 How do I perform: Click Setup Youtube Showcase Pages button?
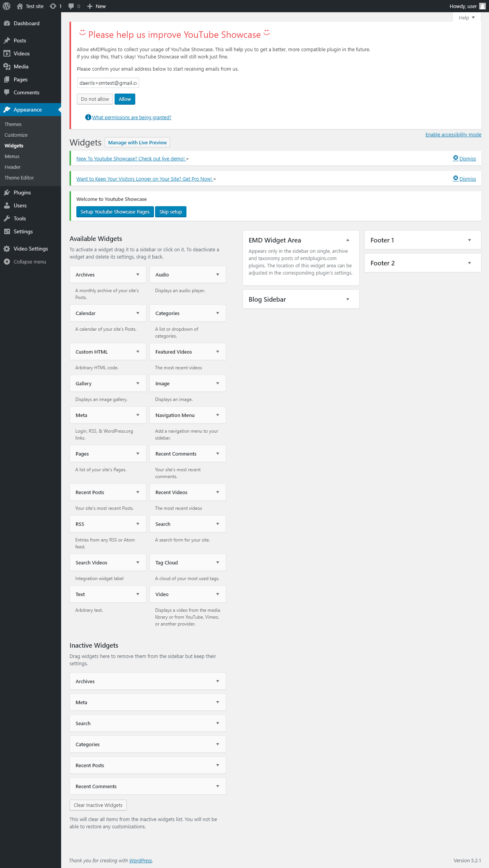(x=115, y=212)
